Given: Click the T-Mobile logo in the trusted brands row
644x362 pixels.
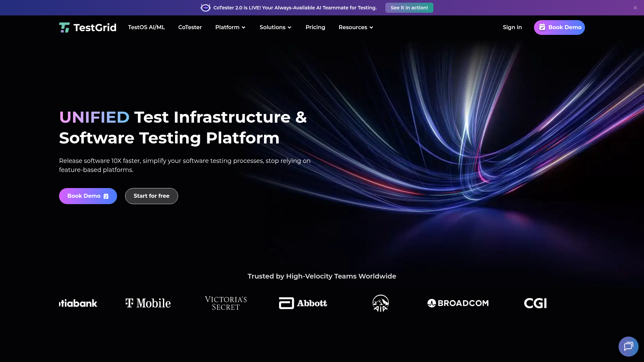Looking at the screenshot, I should click(147, 303).
